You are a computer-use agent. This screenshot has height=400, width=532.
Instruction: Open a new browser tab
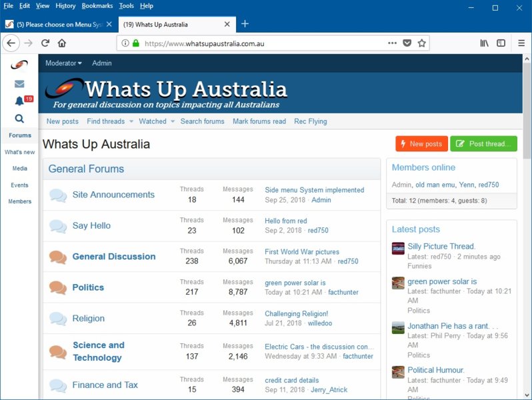(x=245, y=24)
